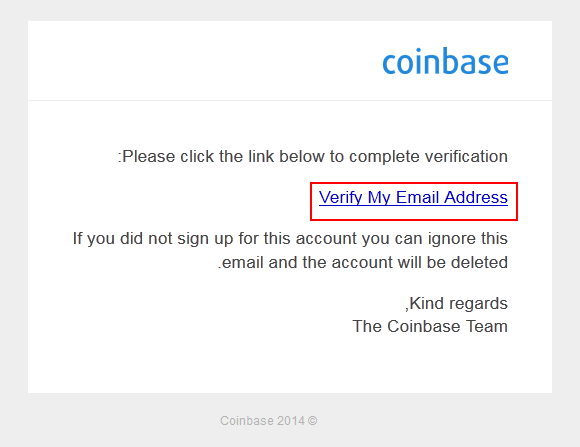580x447 pixels.
Task: Click the 'email and the account will be deleted' line
Action: [363, 262]
